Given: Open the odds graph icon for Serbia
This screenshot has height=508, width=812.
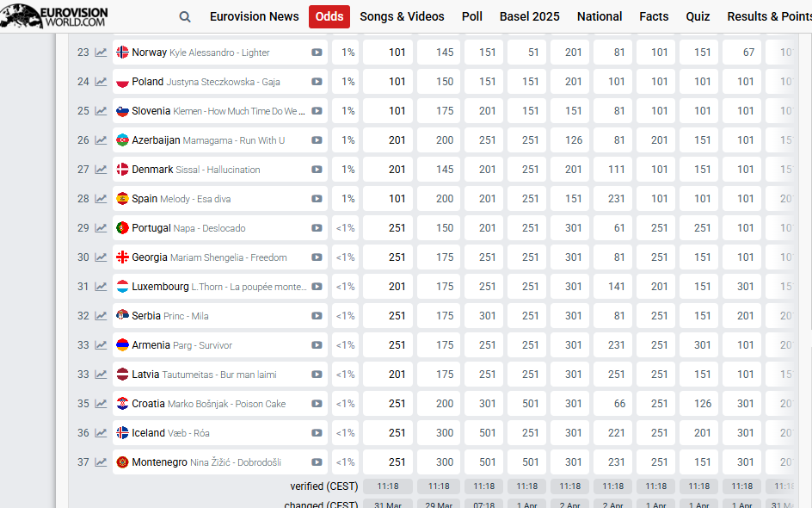Looking at the screenshot, I should [x=101, y=316].
